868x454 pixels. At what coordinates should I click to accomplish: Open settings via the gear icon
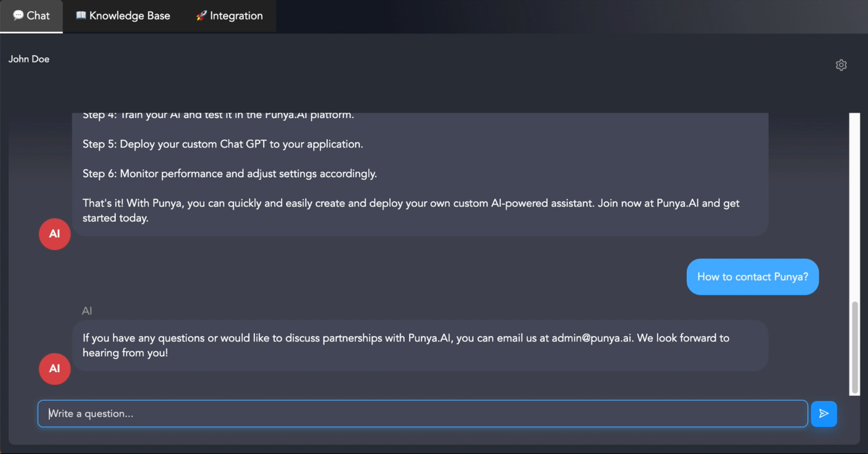tap(841, 65)
